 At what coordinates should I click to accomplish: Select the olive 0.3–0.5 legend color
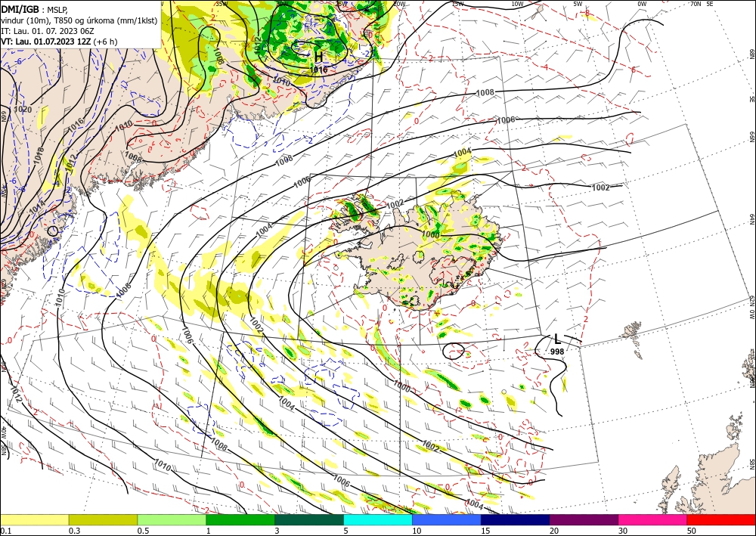tap(103, 519)
